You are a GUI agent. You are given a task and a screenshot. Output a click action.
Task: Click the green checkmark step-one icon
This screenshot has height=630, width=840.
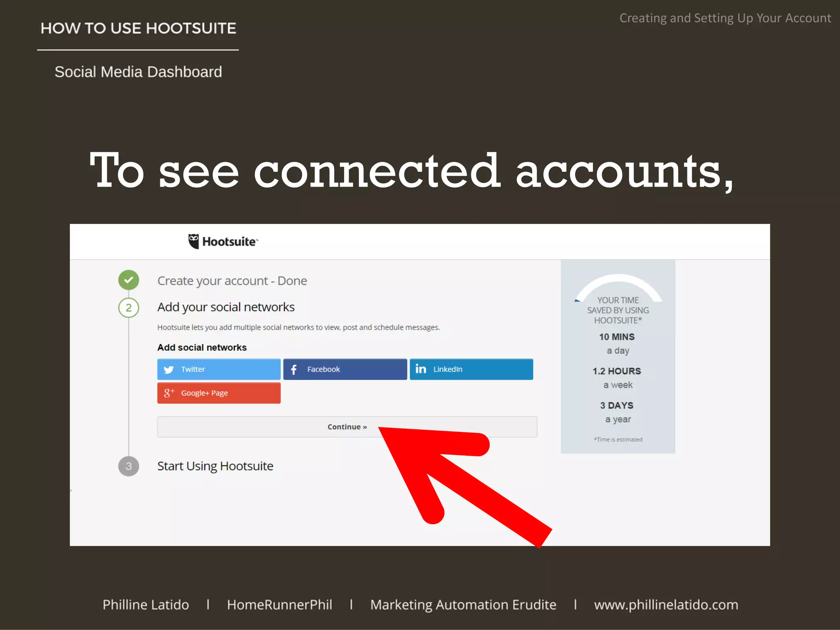click(129, 280)
